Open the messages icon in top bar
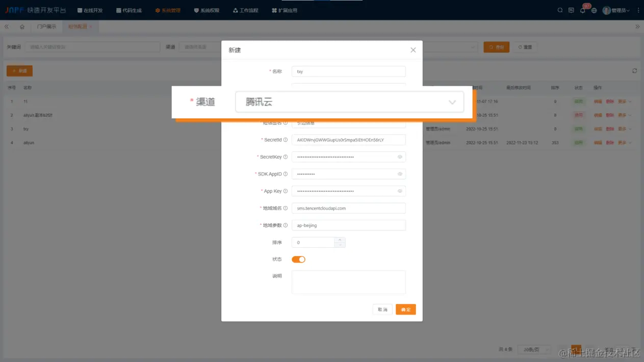Screen dimensions: 644x362 tap(571, 10)
